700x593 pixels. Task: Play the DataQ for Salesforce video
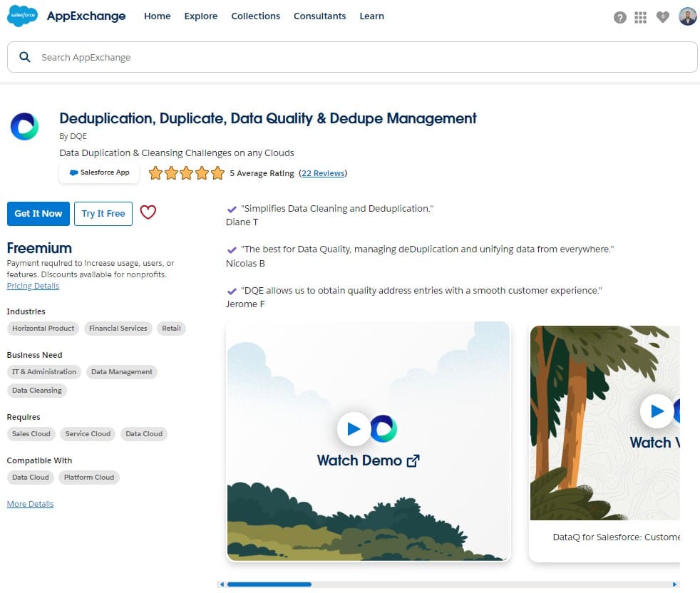pyautogui.click(x=657, y=411)
